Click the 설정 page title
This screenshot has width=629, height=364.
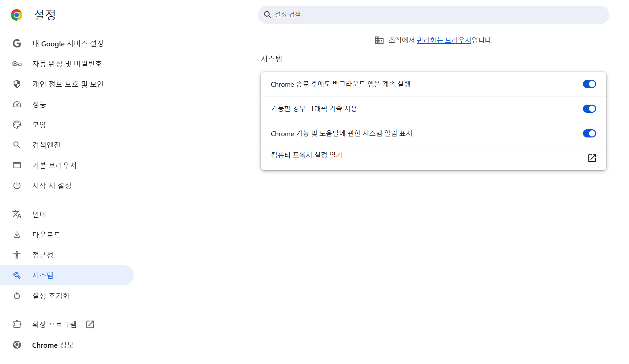45,15
